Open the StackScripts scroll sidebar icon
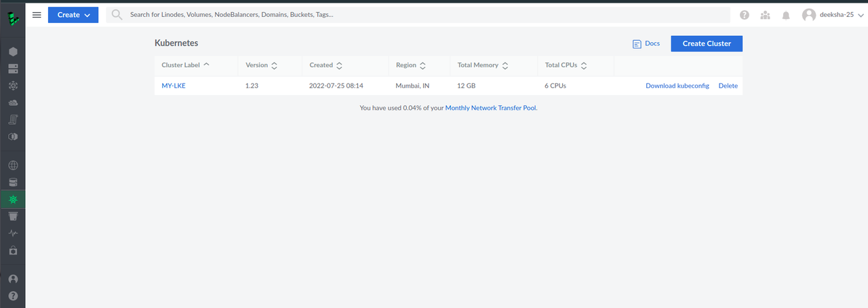 click(13, 119)
